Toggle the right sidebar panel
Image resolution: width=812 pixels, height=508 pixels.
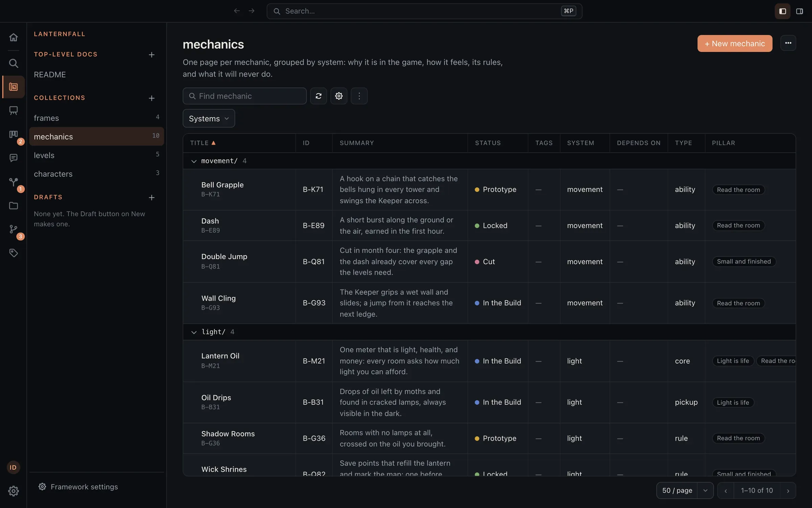tap(799, 11)
